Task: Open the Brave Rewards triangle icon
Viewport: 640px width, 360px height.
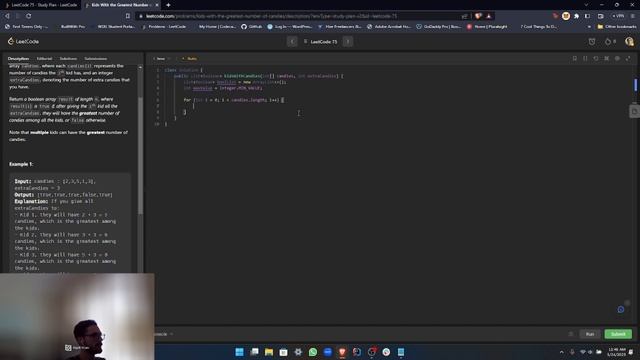Action: pos(489,16)
